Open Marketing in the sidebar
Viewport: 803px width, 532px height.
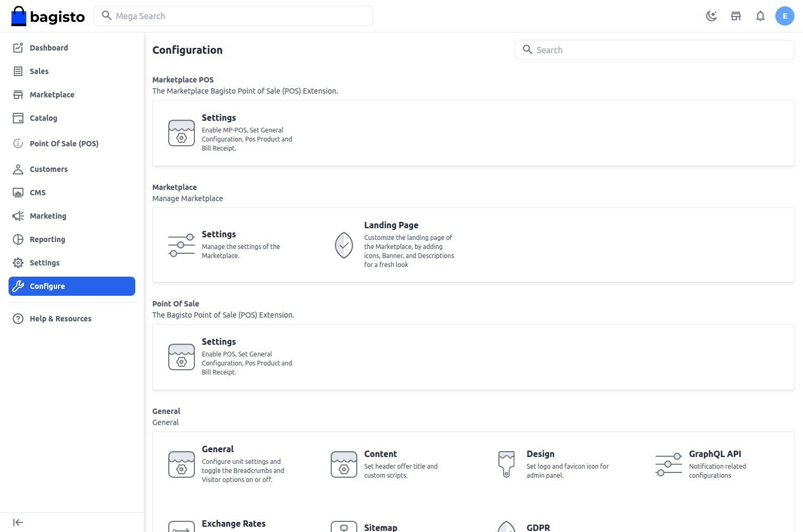tap(72, 216)
